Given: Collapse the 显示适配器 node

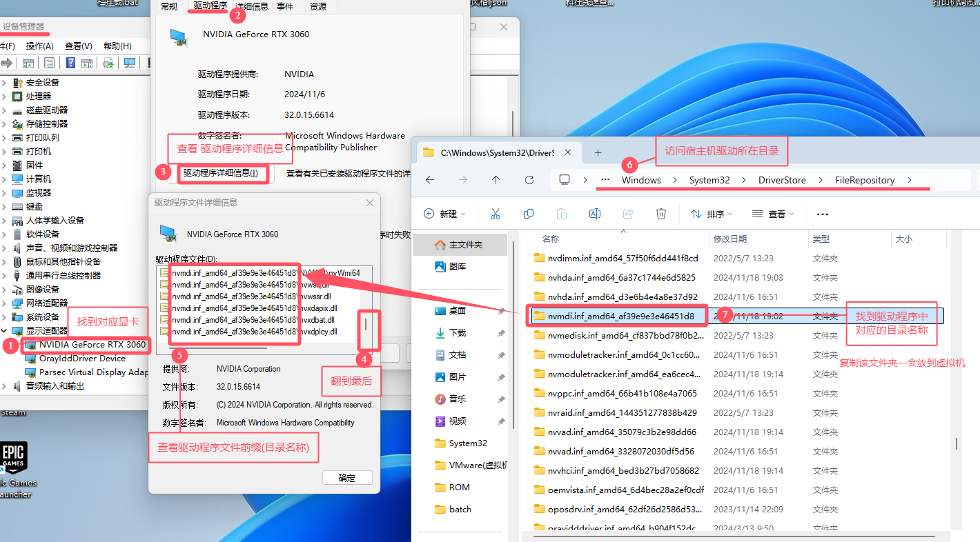Looking at the screenshot, I should click(4, 330).
